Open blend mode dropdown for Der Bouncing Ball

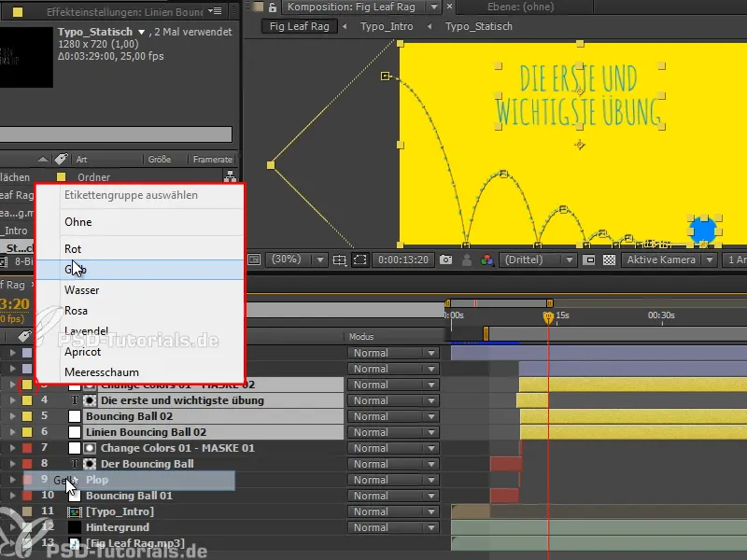tap(393, 464)
